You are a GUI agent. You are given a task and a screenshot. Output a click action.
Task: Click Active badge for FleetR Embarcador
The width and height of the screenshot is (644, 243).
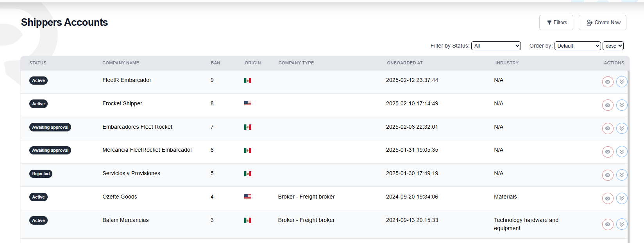point(38,80)
